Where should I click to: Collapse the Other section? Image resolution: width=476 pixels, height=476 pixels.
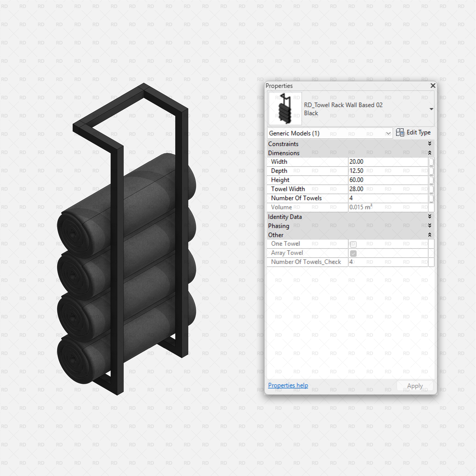tap(430, 235)
